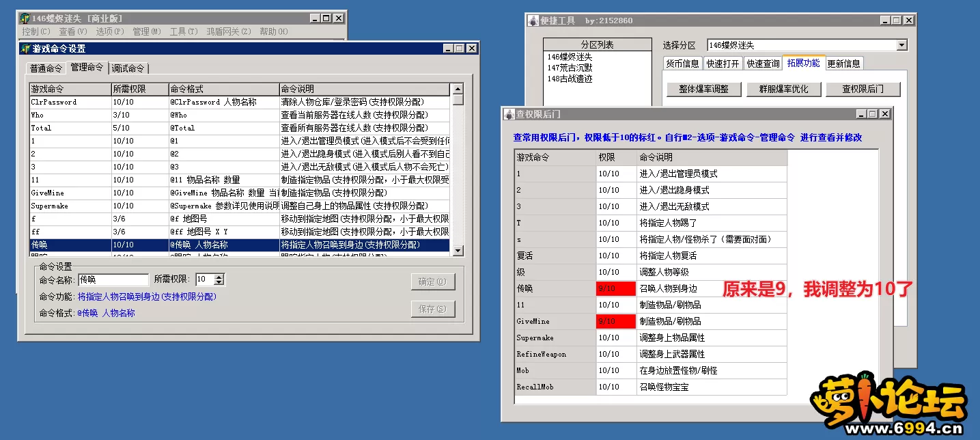
Task: Switch to the 普通命令 tab
Action: 46,68
